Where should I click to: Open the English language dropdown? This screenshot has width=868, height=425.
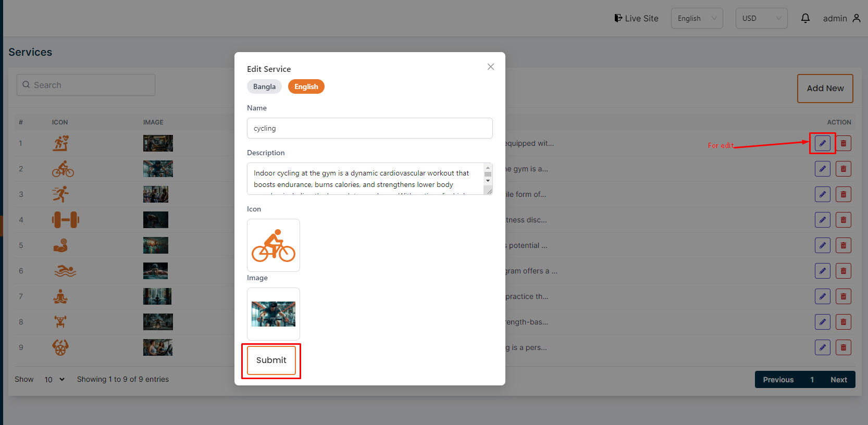click(x=697, y=18)
